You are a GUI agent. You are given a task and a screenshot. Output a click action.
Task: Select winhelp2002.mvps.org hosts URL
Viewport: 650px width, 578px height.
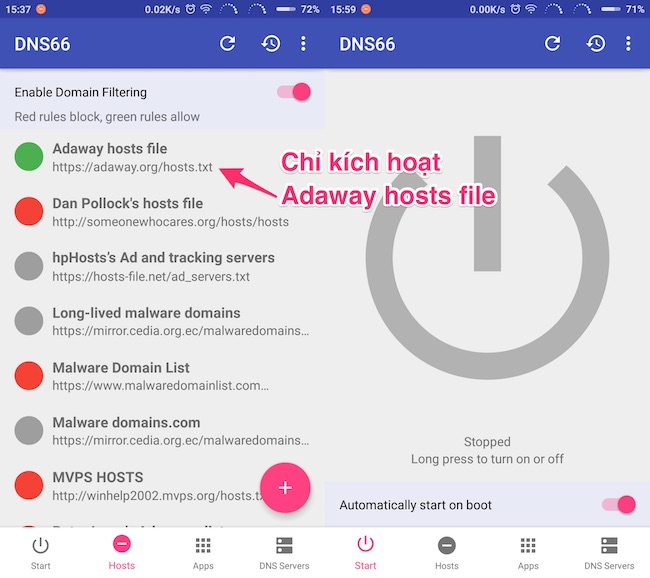click(x=157, y=495)
